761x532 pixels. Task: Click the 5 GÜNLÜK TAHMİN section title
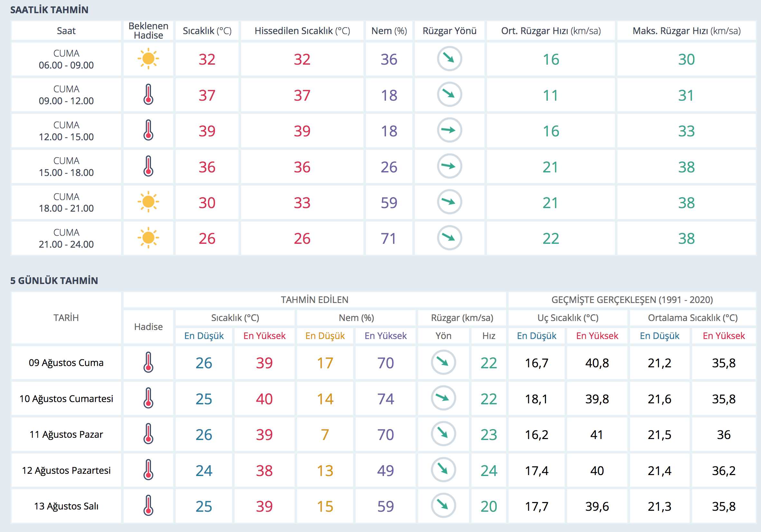pyautogui.click(x=54, y=280)
